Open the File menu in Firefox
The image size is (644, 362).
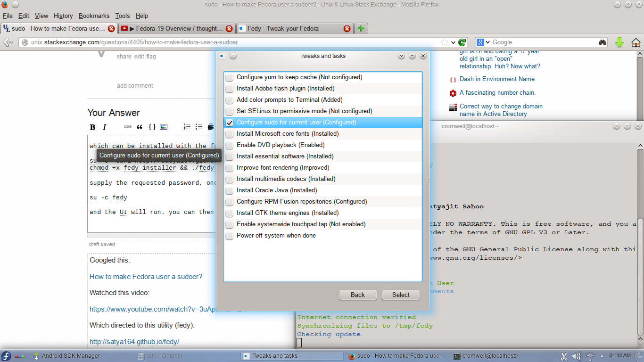pos(8,16)
